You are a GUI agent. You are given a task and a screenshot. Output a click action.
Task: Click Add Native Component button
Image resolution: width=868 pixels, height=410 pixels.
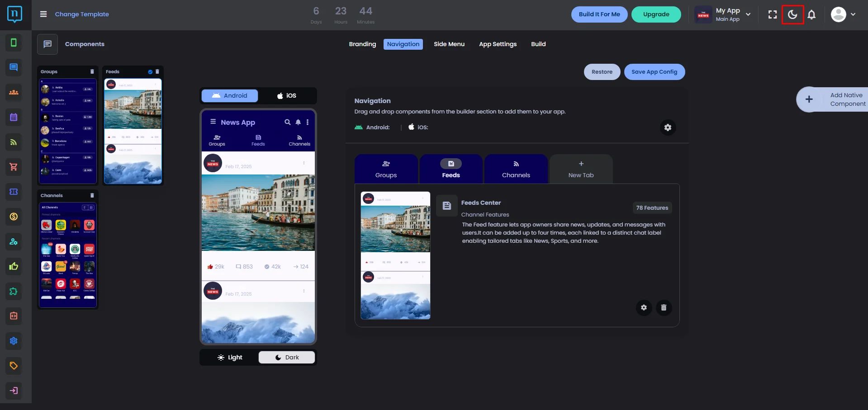tap(832, 99)
